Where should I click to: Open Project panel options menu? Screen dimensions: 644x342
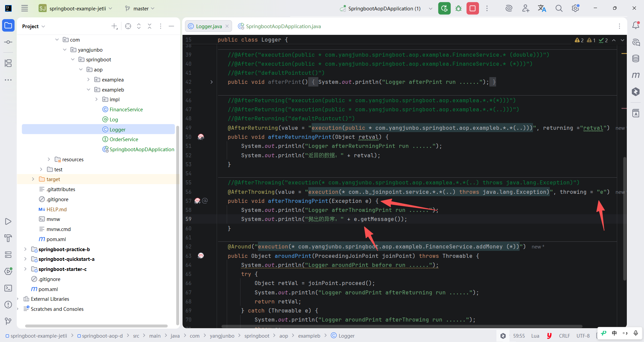(x=161, y=26)
